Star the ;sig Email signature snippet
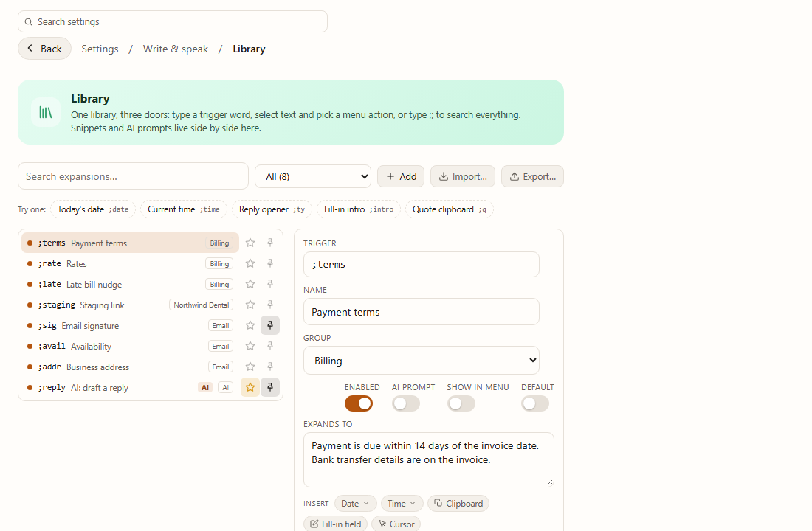The height and width of the screenshot is (531, 812). [x=250, y=325]
